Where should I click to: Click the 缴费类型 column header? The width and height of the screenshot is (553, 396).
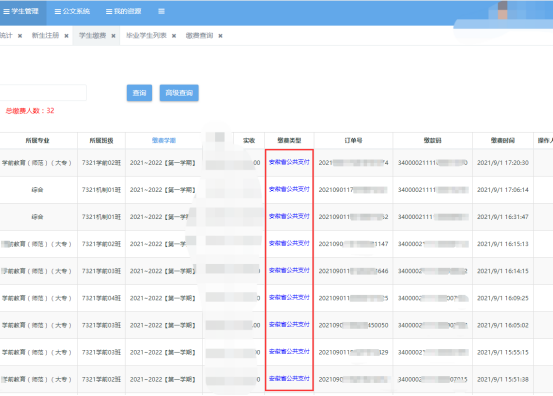click(x=289, y=140)
